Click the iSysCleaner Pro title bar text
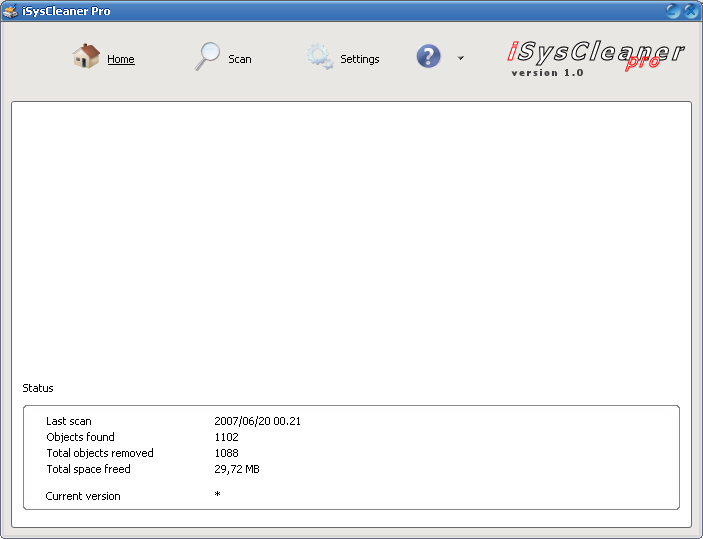This screenshot has width=703, height=539. pos(66,11)
